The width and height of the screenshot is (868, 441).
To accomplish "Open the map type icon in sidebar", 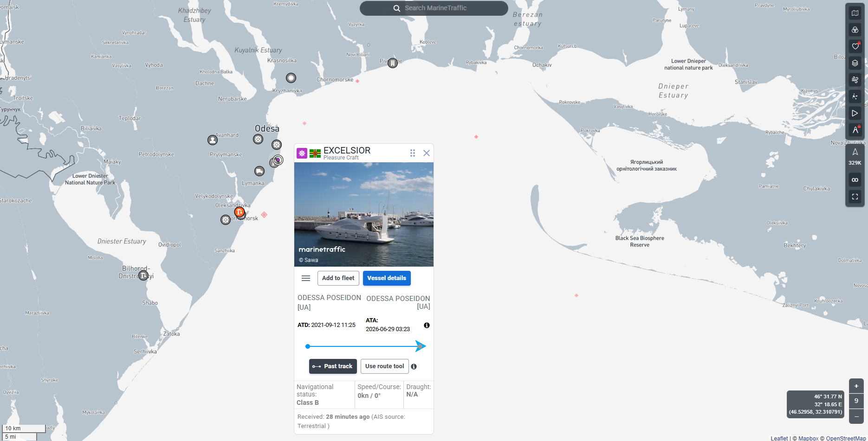I will tap(855, 13).
